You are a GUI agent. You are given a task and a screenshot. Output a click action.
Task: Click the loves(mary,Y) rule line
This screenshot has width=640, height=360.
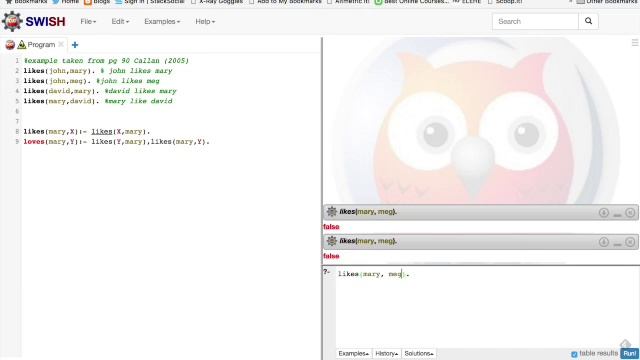(x=116, y=142)
